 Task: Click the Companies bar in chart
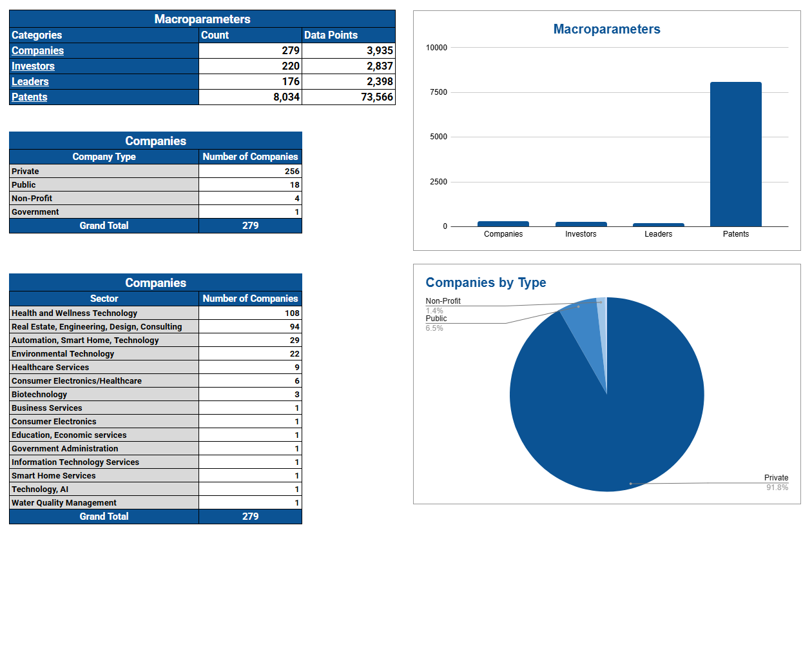click(503, 224)
